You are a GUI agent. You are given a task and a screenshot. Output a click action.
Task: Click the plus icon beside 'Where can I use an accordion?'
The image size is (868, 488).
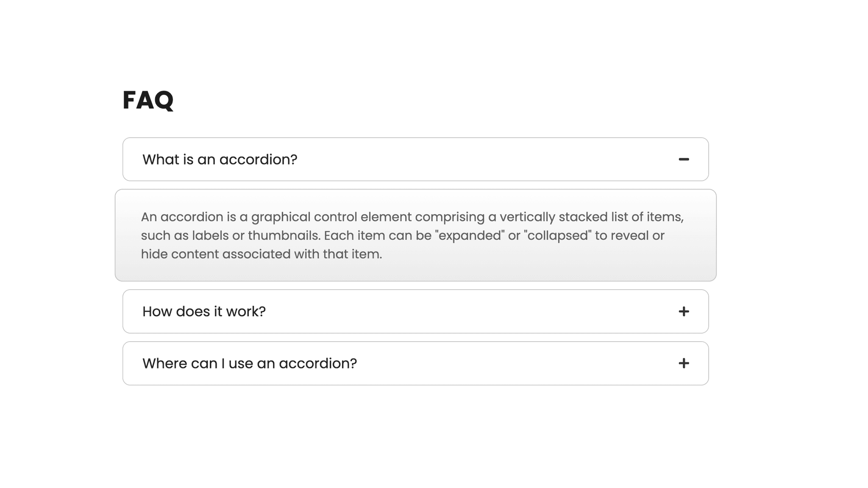683,363
